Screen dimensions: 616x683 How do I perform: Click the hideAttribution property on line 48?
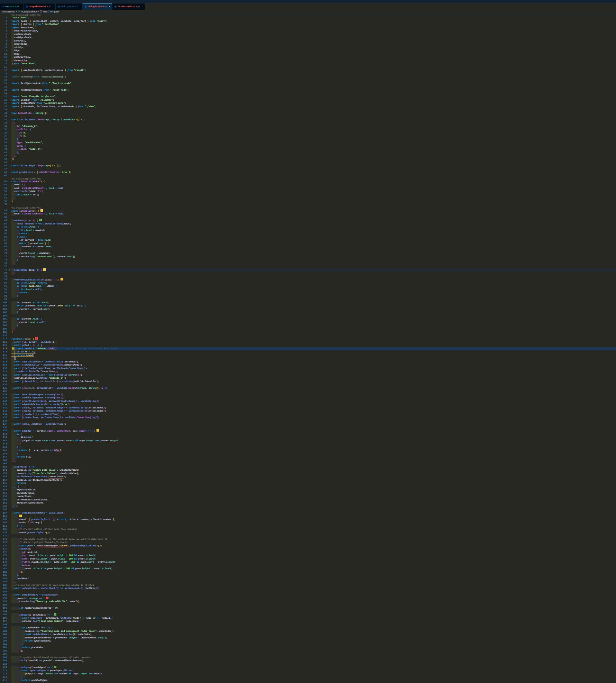point(50,172)
